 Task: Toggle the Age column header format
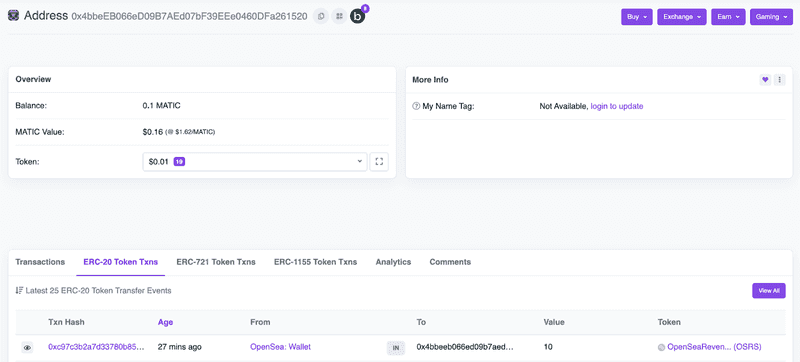tap(165, 322)
